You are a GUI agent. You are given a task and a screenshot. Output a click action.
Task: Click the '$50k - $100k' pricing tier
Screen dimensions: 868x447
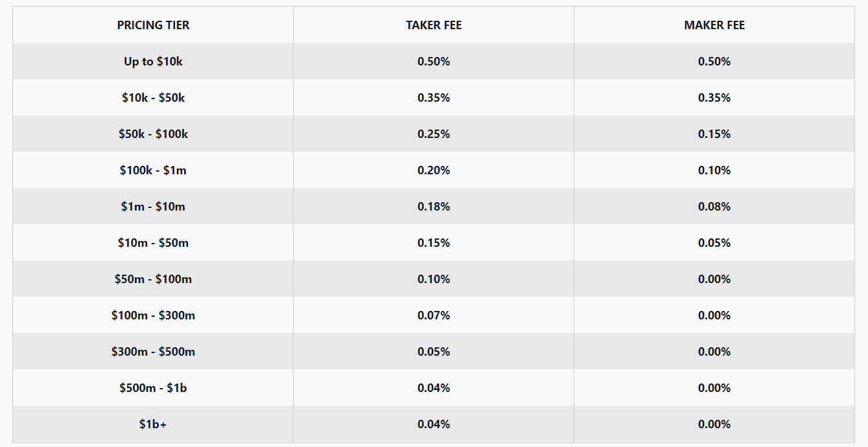[x=153, y=134]
